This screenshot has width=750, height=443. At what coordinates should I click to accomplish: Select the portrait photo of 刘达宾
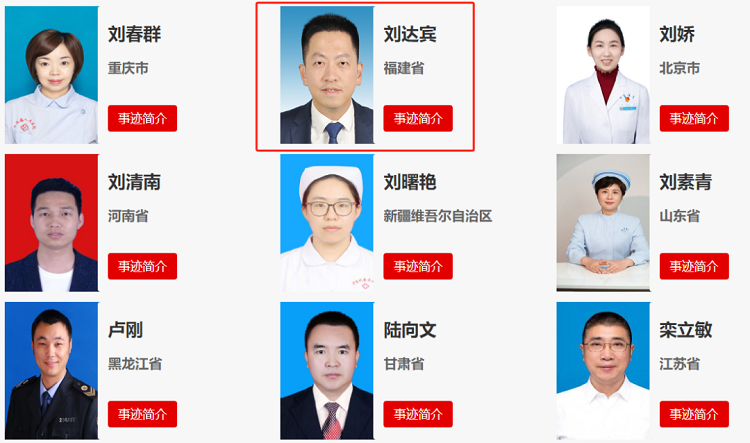[327, 75]
